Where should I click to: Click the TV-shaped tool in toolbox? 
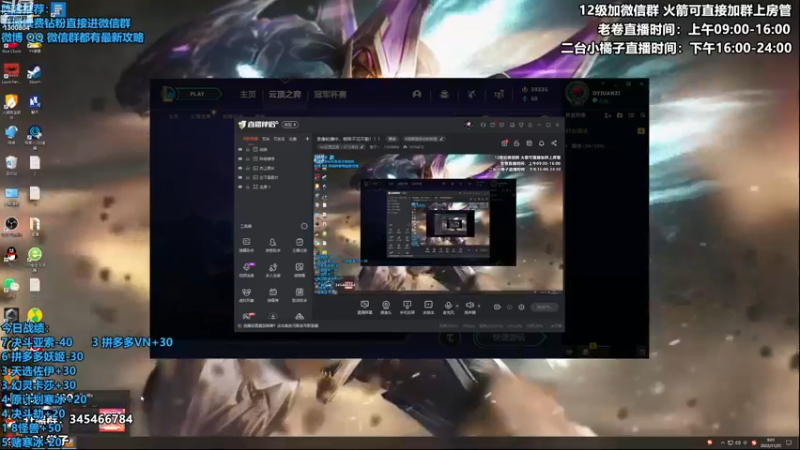point(273,294)
